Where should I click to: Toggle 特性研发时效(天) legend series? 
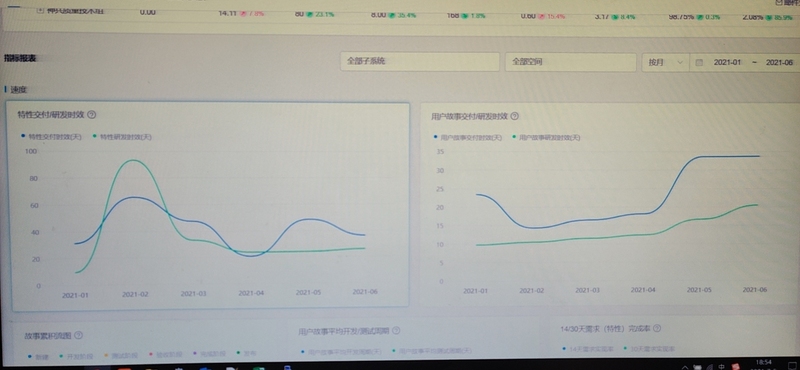(122, 137)
